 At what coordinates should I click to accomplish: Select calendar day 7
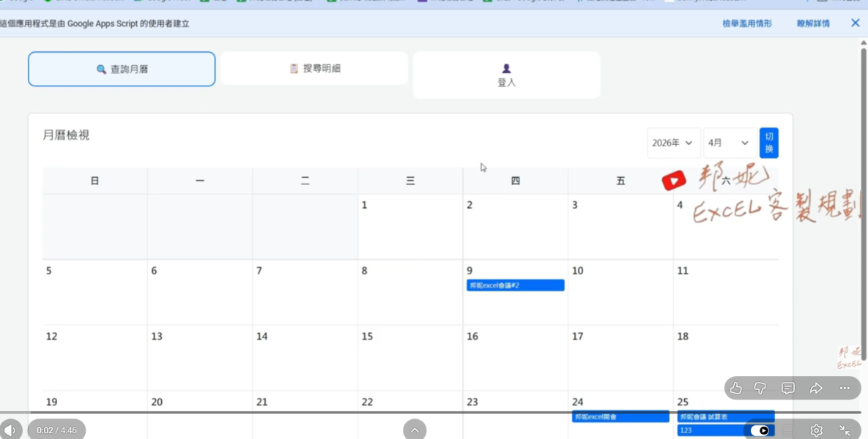[x=305, y=293]
